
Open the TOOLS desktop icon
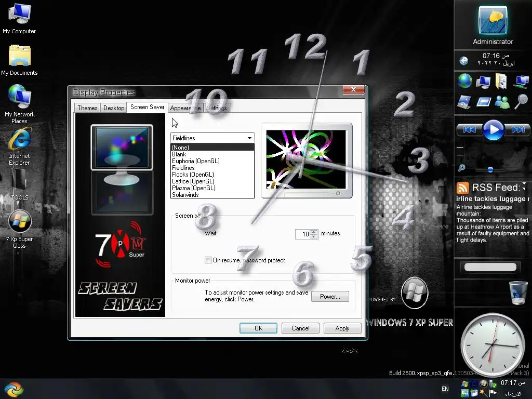click(x=19, y=184)
